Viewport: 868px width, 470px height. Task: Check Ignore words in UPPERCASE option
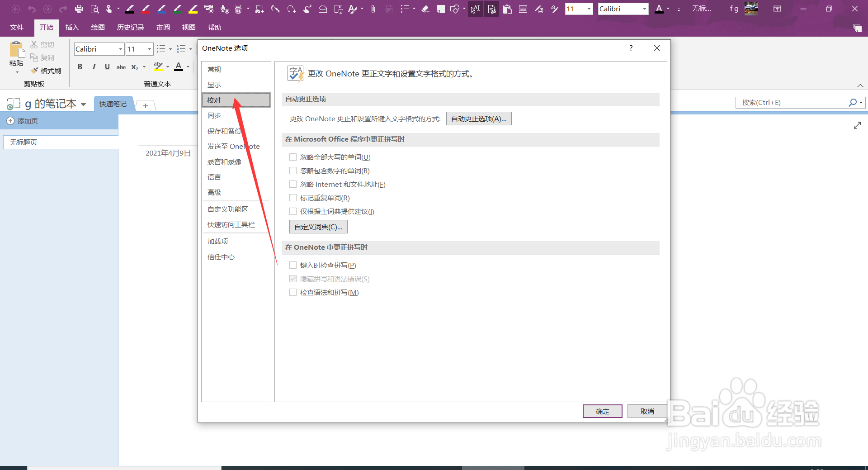pos(293,157)
